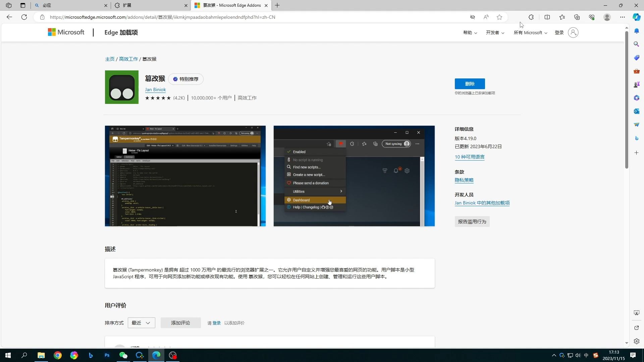Toggle read aloud in the address bar

click(486, 17)
